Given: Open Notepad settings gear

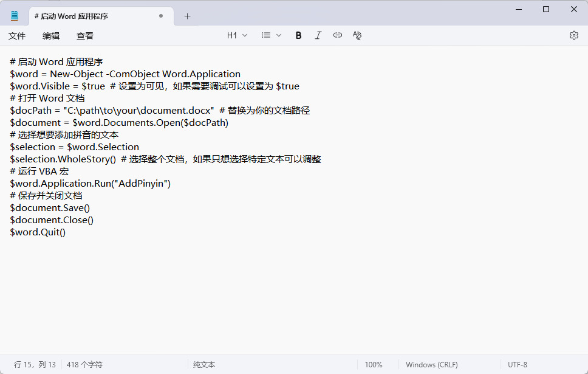Looking at the screenshot, I should [x=574, y=35].
